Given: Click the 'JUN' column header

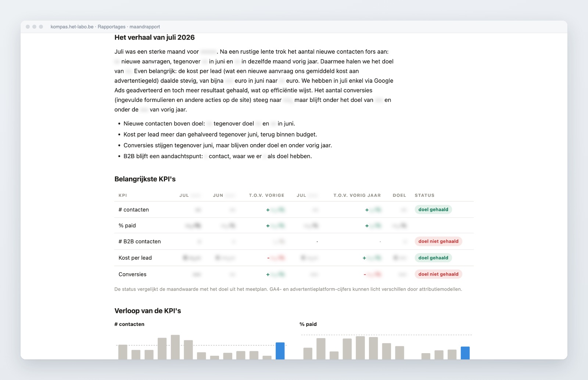Looking at the screenshot, I should coord(218,195).
